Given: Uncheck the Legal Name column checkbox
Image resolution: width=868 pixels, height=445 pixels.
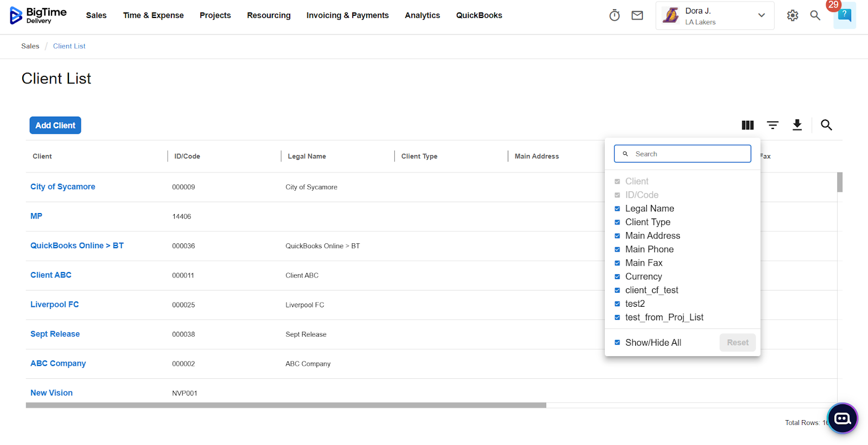Looking at the screenshot, I should pos(617,209).
